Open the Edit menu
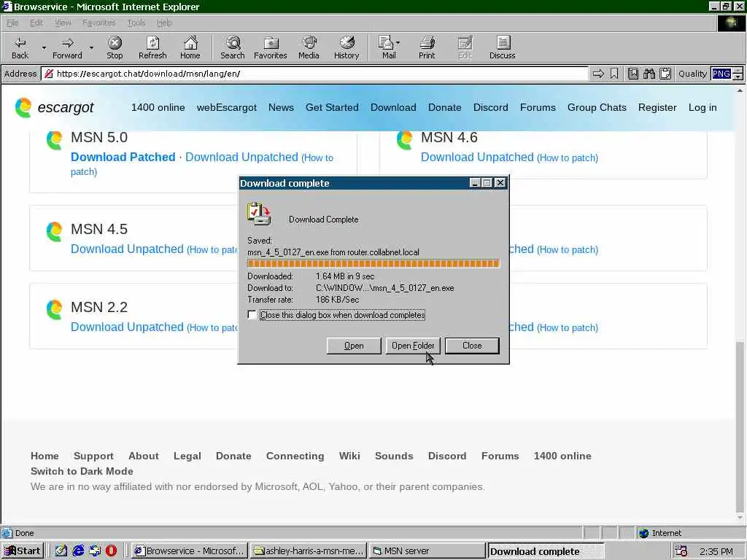The height and width of the screenshot is (560, 747). click(x=36, y=23)
